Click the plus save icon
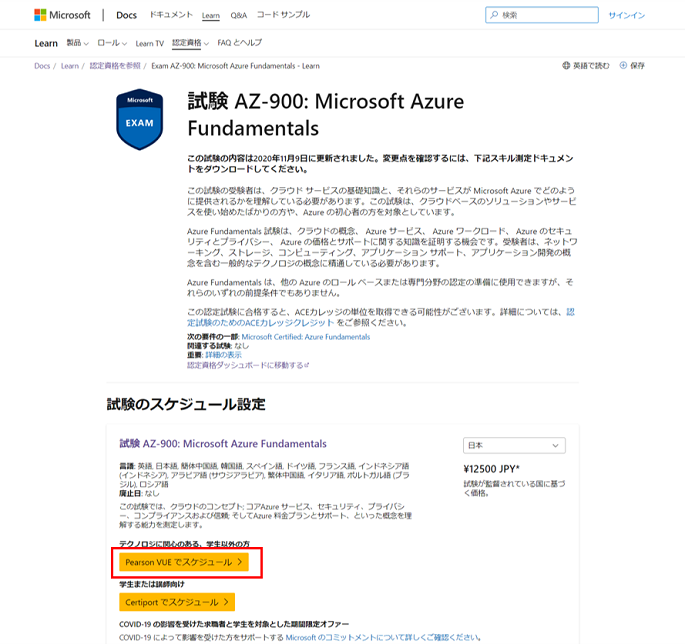This screenshot has width=685, height=644. point(623,66)
